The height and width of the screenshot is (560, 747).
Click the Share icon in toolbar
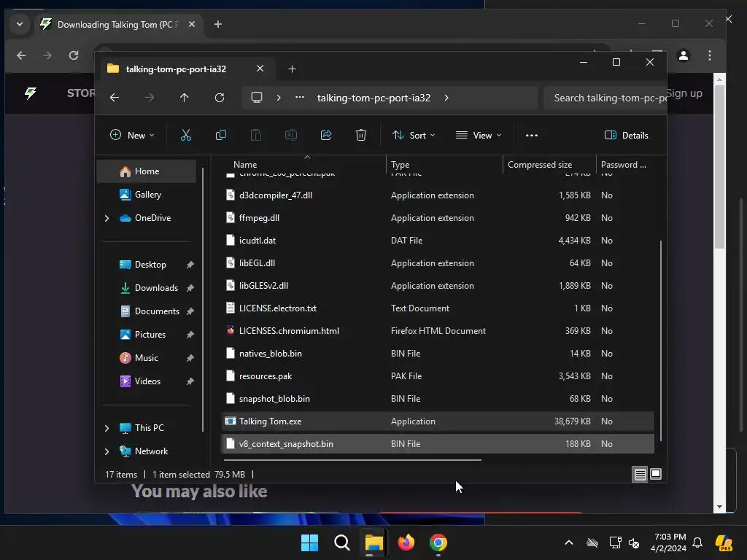click(x=326, y=135)
